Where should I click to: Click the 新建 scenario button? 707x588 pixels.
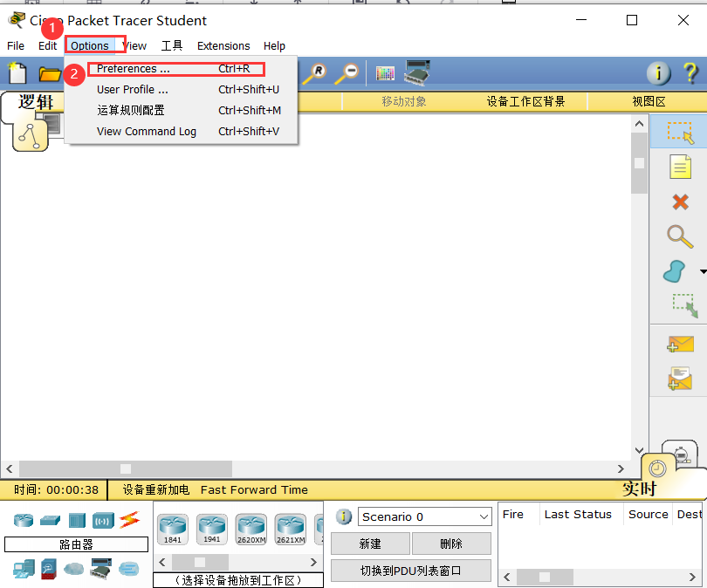point(370,544)
